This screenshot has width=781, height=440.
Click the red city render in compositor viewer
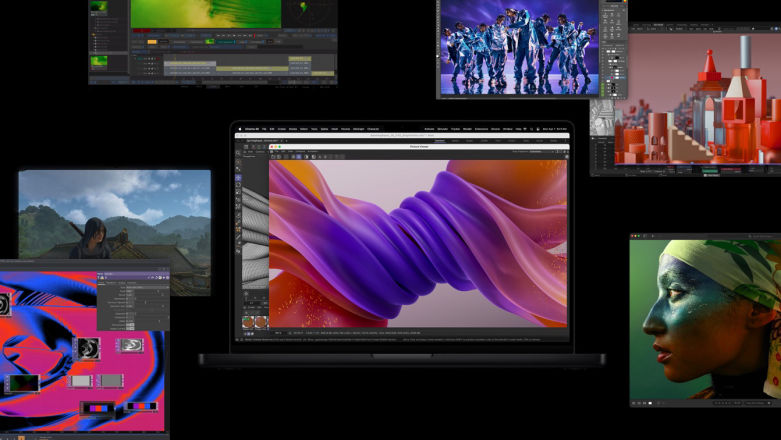pos(697,99)
